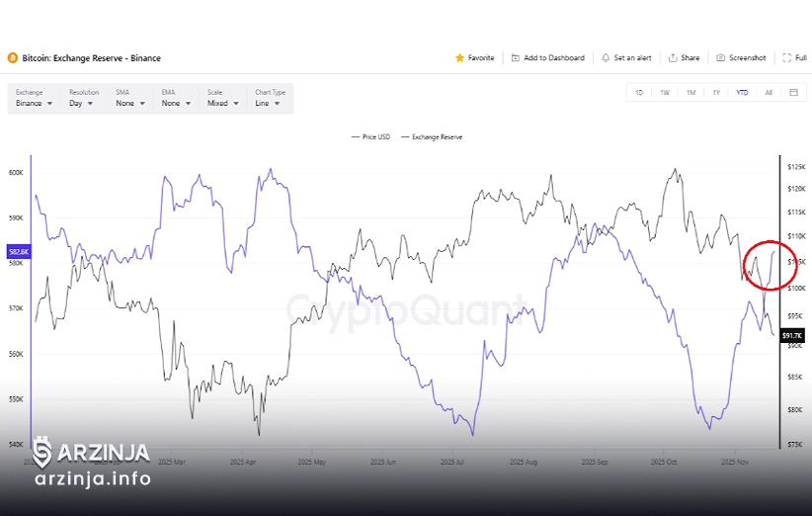The width and height of the screenshot is (812, 516).
Task: Click the $125K right axis label
Action: [796, 167]
